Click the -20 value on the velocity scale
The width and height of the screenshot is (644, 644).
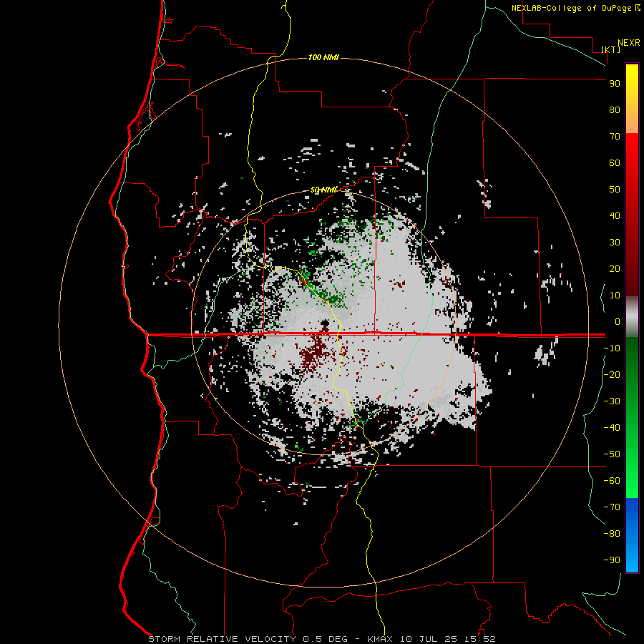click(x=612, y=374)
